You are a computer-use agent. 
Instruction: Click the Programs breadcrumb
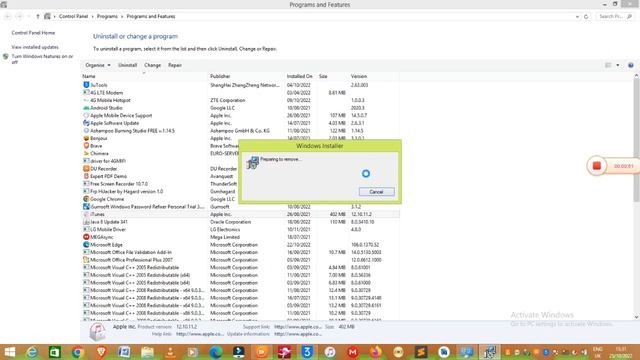[107, 16]
